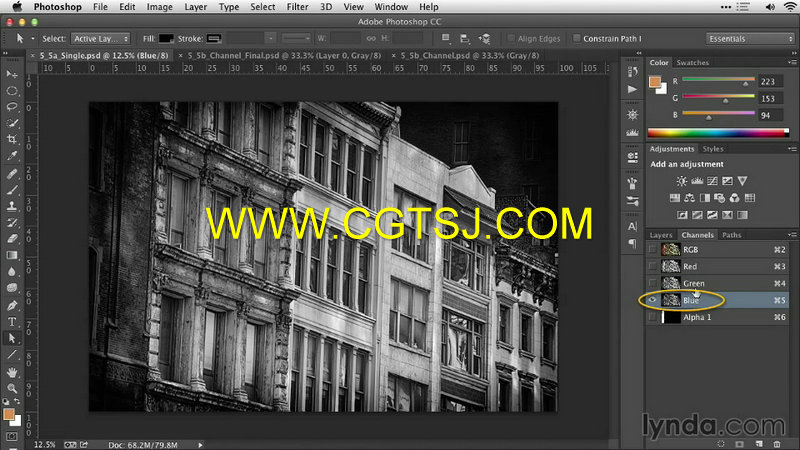Select the Eyedropper tool
The image size is (800, 450).
pos(12,156)
